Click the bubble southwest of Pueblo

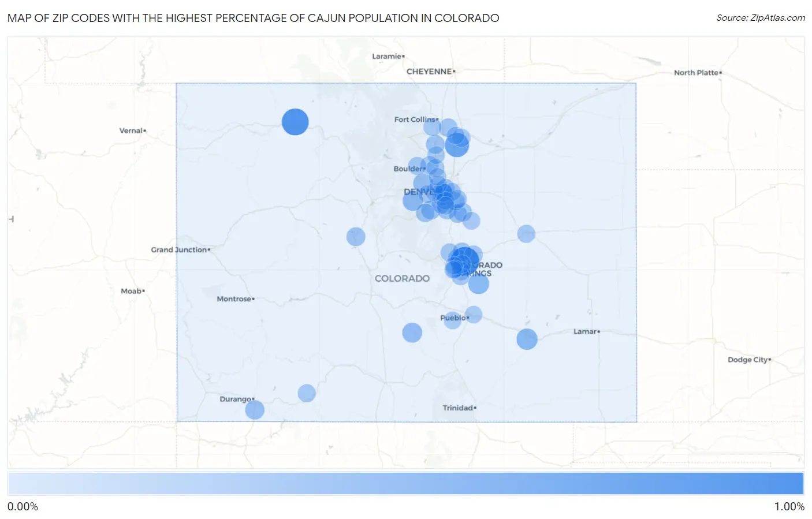[412, 333]
